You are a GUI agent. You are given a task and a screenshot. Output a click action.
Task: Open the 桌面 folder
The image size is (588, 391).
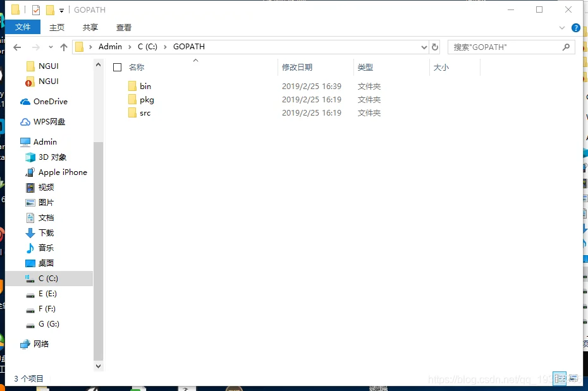pos(39,263)
